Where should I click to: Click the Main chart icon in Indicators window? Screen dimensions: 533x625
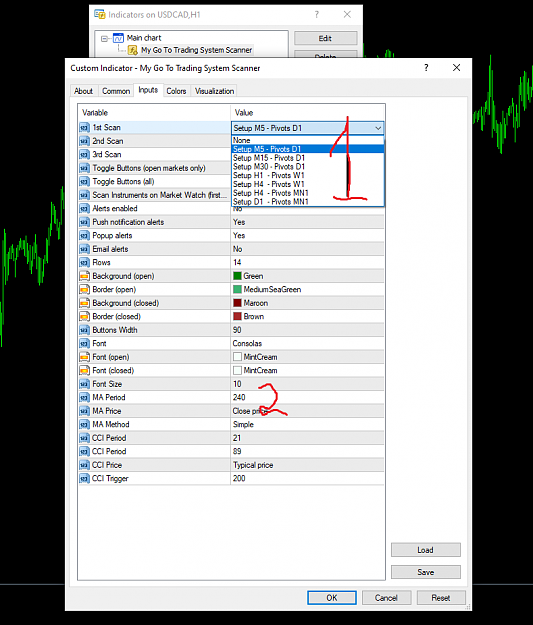118,38
